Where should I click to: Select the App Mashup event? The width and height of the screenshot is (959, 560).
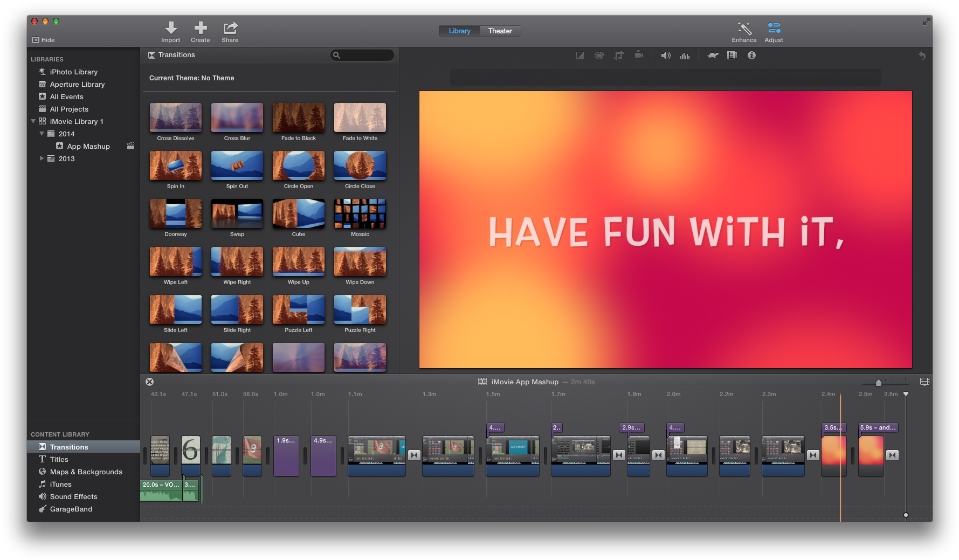coord(88,146)
